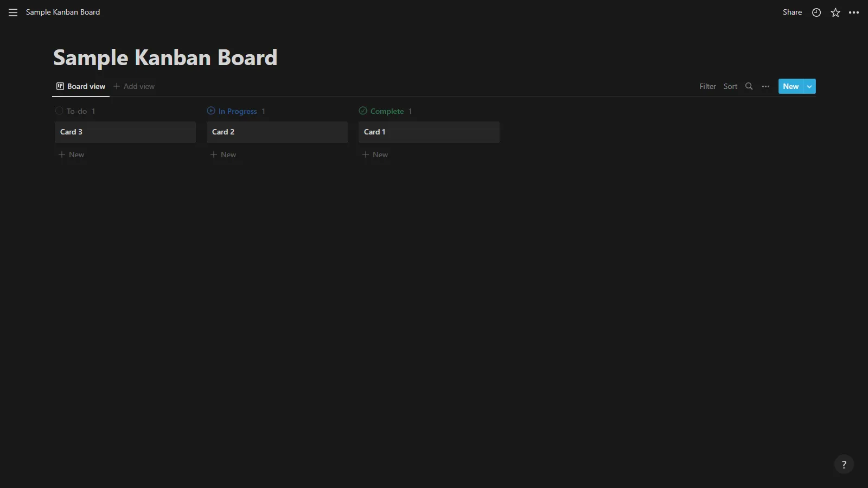Image resolution: width=868 pixels, height=488 pixels.
Task: Favorite this page with the star icon
Action: tap(835, 12)
